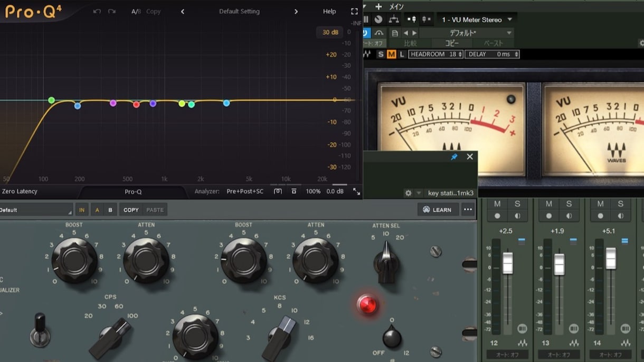Open the Pro-Q piano display icon
Screen dimensions: 644x362
coord(278,191)
